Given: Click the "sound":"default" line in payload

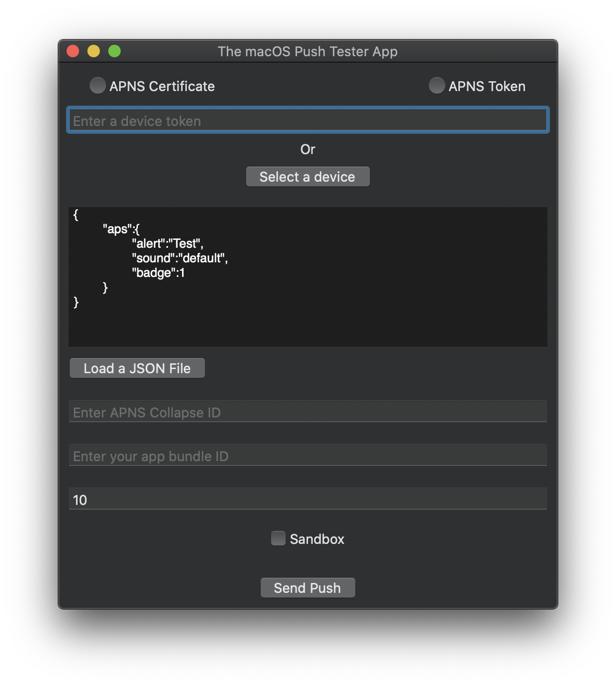Looking at the screenshot, I should pos(180,258).
